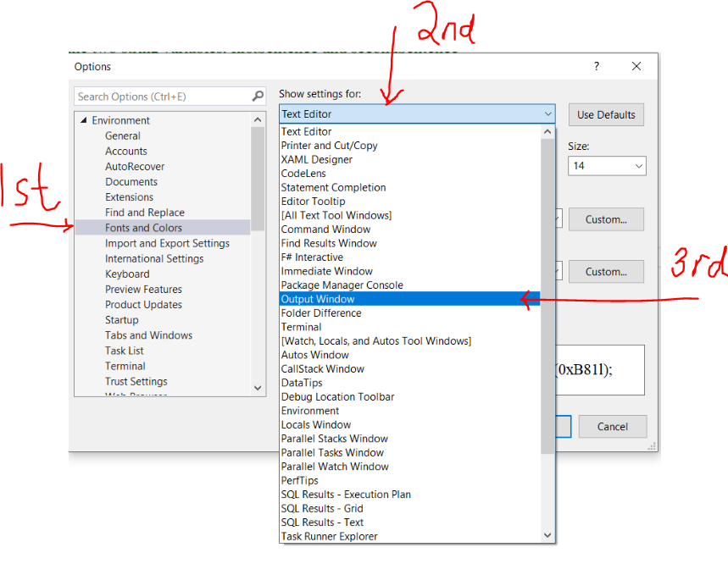Select Documents in the options tree
This screenshot has height=564, width=728.
pyautogui.click(x=131, y=182)
